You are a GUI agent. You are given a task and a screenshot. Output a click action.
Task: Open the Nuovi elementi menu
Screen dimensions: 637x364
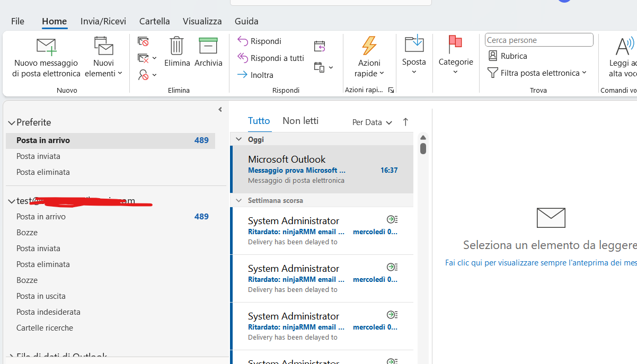(x=103, y=57)
